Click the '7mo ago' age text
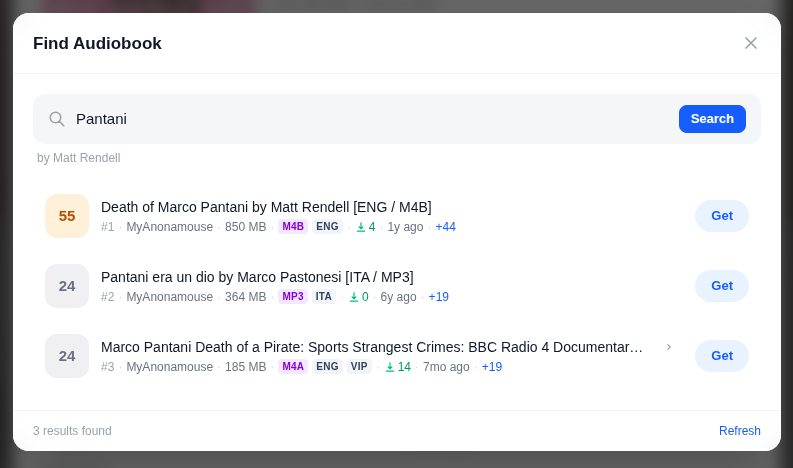This screenshot has width=793, height=468. 446,366
